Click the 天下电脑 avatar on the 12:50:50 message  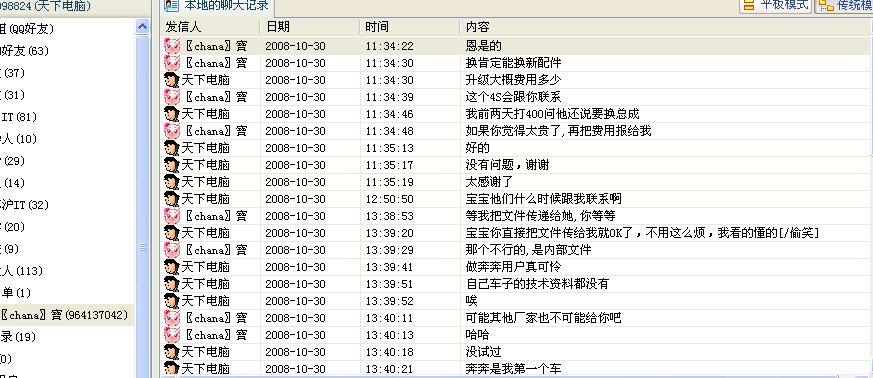tap(172, 199)
